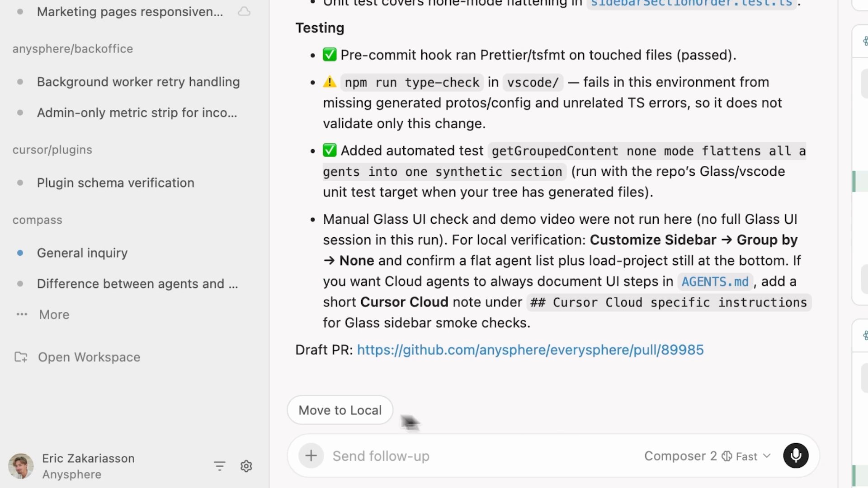Open settings gear next to user name

pos(246,466)
